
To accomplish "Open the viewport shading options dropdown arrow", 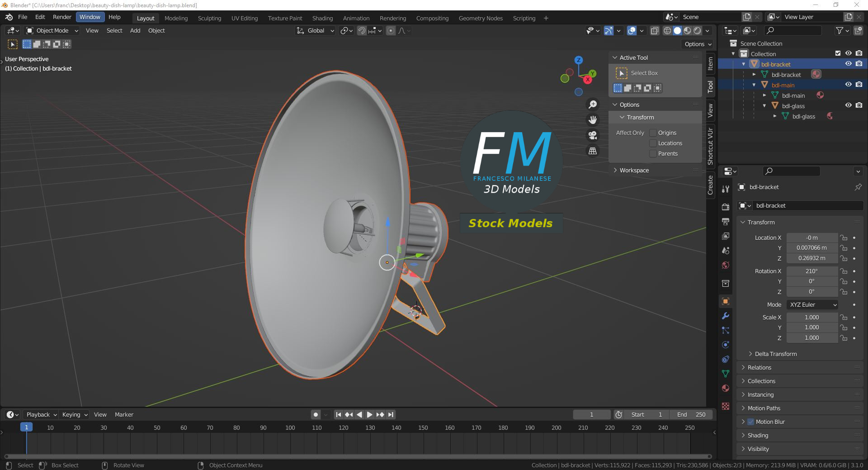I will 708,31.
